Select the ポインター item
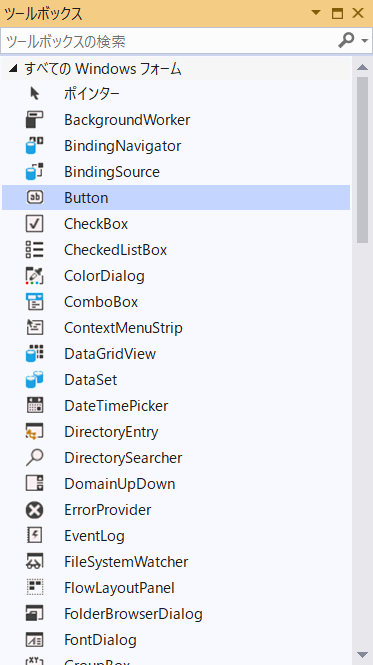This screenshot has width=373, height=665. click(x=176, y=94)
